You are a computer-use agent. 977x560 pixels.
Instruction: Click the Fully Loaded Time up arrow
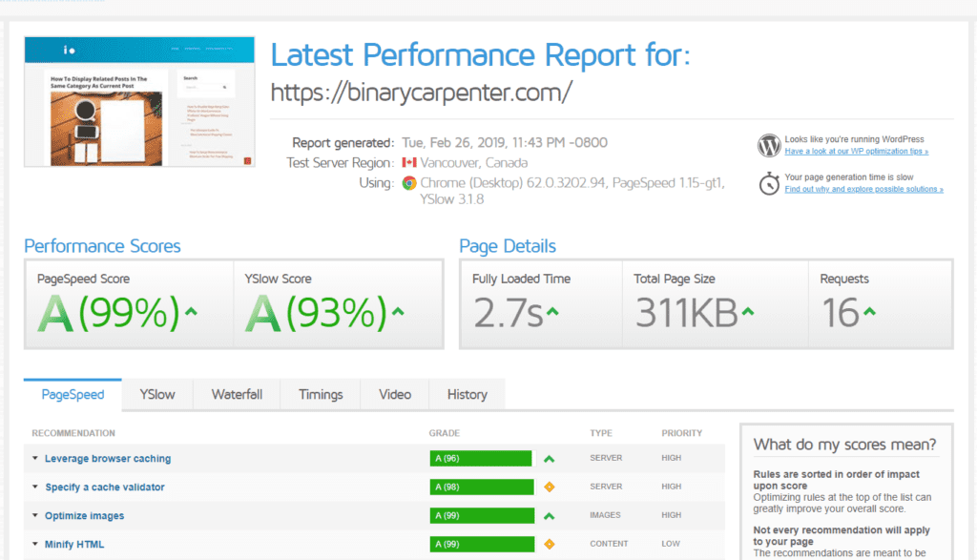pyautogui.click(x=552, y=311)
